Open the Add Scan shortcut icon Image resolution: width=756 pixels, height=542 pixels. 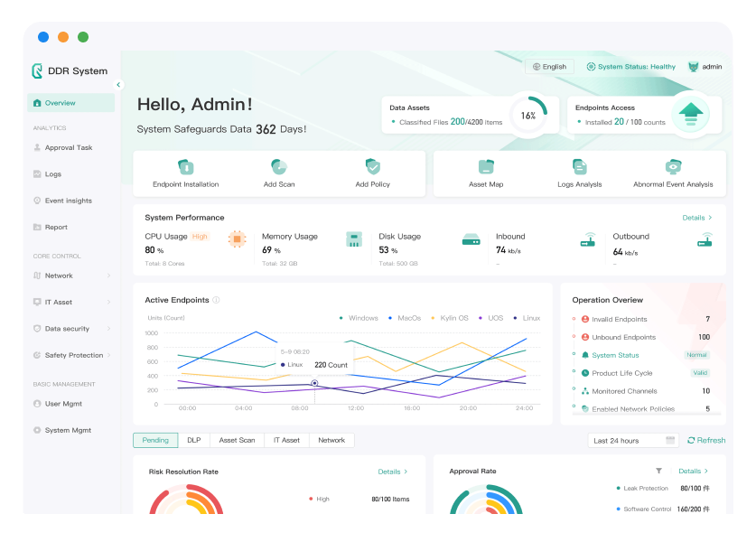(x=279, y=167)
